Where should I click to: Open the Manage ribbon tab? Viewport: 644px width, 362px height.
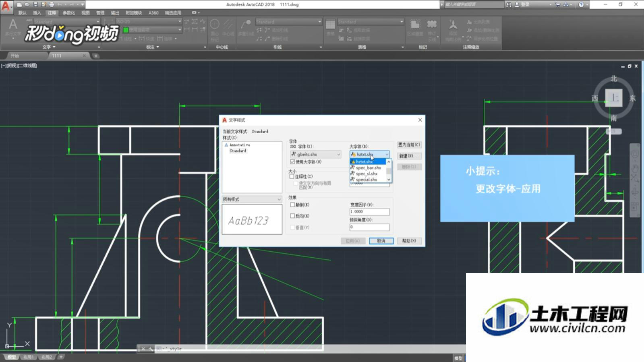pos(100,13)
